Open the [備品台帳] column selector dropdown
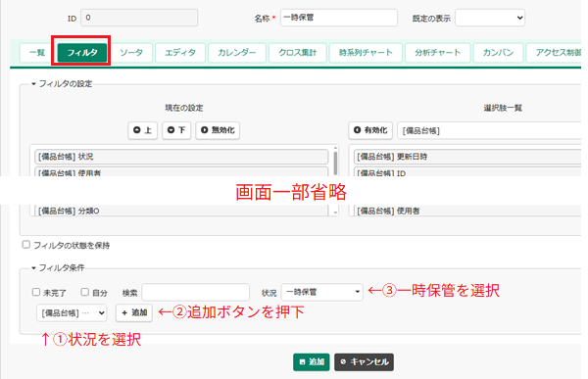The image size is (588, 379). (x=72, y=313)
